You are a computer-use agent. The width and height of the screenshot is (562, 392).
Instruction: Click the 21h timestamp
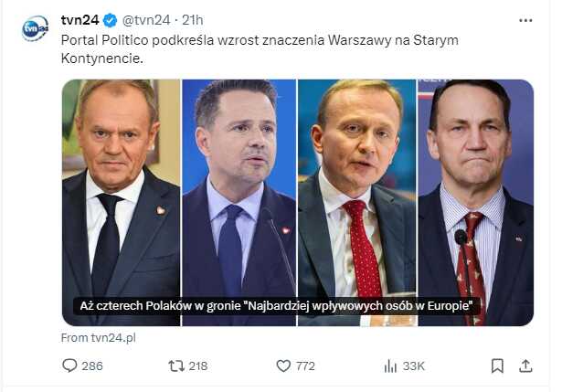[x=193, y=20]
